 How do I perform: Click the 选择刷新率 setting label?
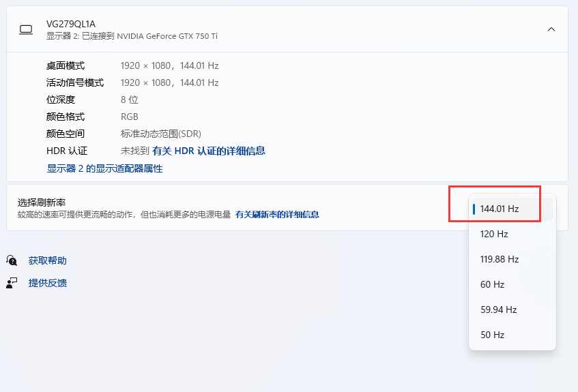pyautogui.click(x=42, y=202)
